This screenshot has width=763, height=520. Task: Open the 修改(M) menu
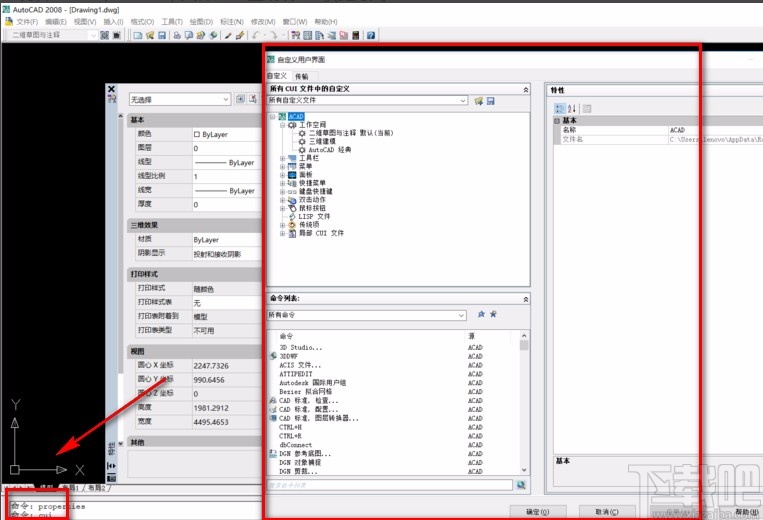click(x=263, y=22)
